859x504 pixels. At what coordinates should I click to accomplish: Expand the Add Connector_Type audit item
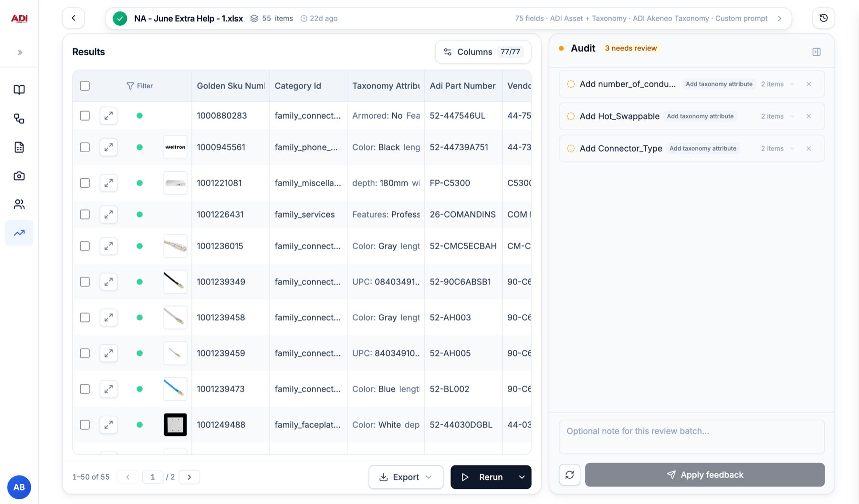pyautogui.click(x=792, y=148)
